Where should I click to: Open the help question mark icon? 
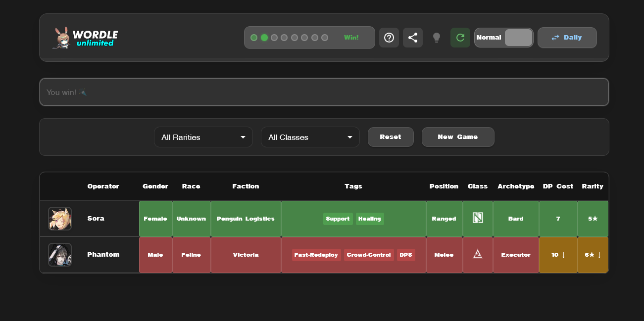[x=389, y=38]
